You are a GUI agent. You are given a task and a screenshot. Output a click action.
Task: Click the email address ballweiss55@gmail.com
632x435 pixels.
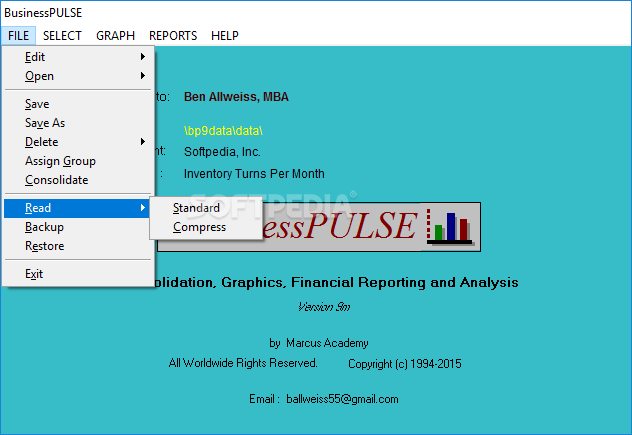[342, 399]
